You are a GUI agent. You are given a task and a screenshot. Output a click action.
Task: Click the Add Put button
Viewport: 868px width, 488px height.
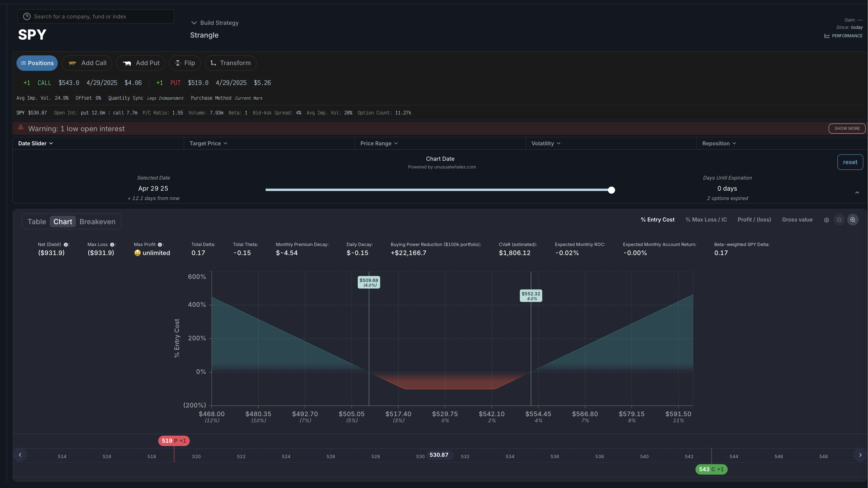coord(140,63)
